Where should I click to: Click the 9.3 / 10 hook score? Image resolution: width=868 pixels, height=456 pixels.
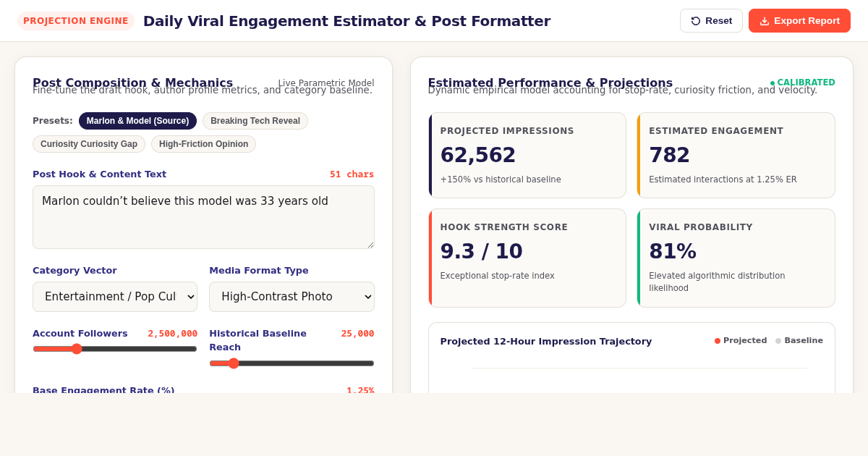(482, 251)
